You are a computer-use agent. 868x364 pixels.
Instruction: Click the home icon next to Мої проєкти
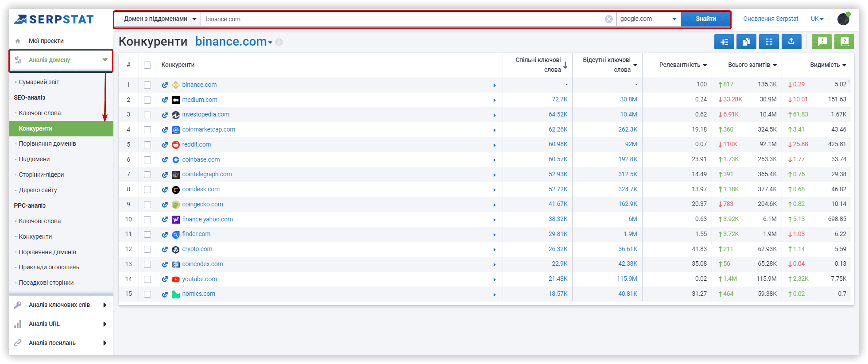[18, 41]
